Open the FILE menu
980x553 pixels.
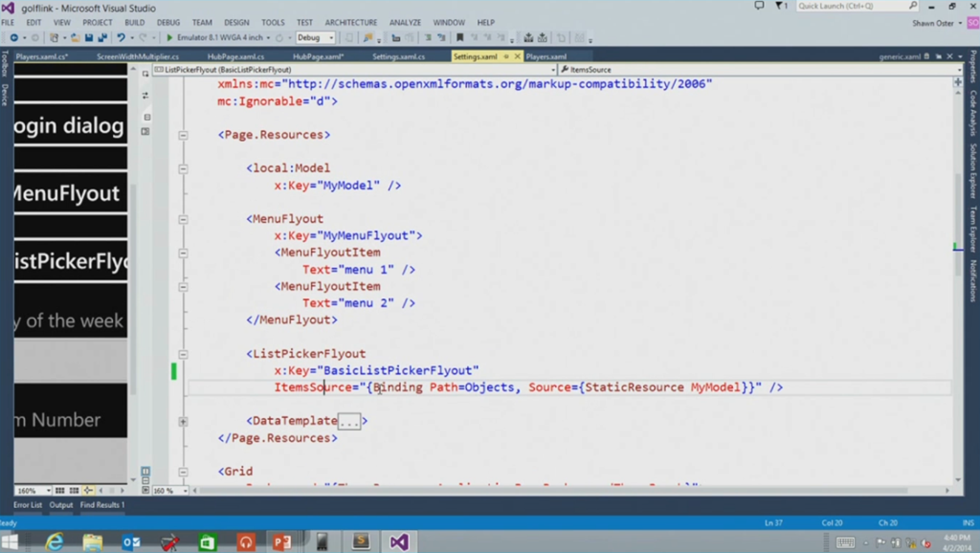point(8,23)
